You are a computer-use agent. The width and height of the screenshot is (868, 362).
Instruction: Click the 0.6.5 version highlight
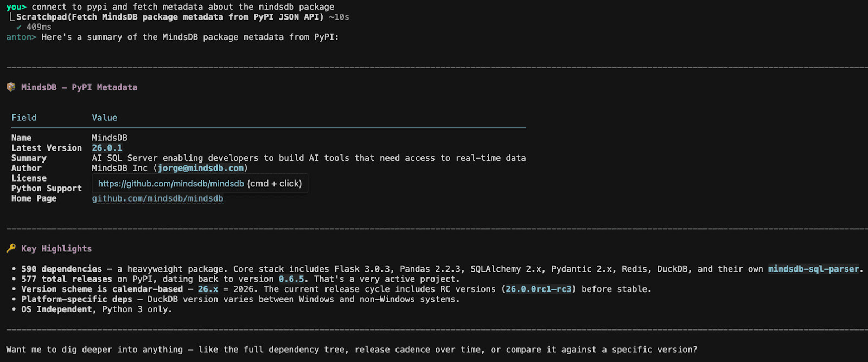click(291, 279)
